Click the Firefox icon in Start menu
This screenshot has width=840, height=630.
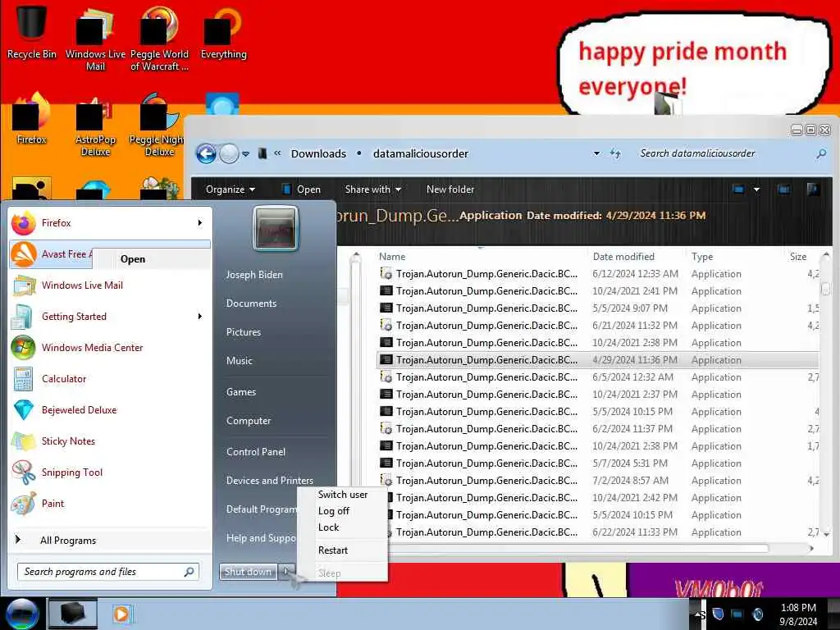click(23, 223)
